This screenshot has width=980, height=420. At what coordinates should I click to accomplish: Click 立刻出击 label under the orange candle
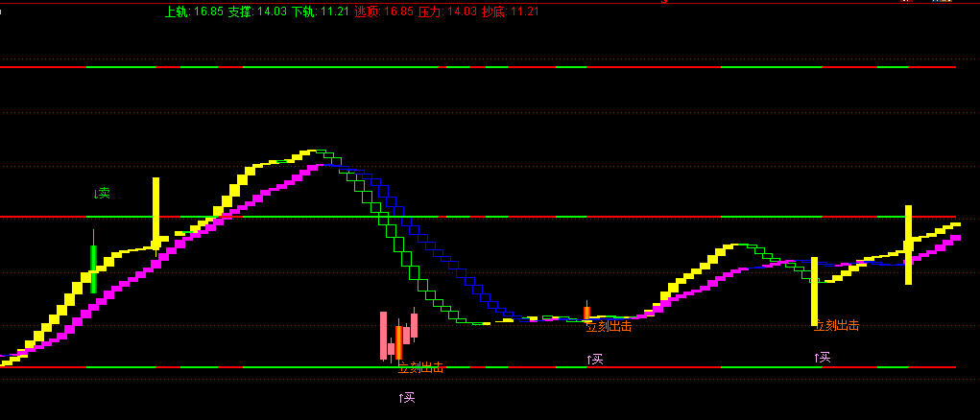pyautogui.click(x=609, y=326)
